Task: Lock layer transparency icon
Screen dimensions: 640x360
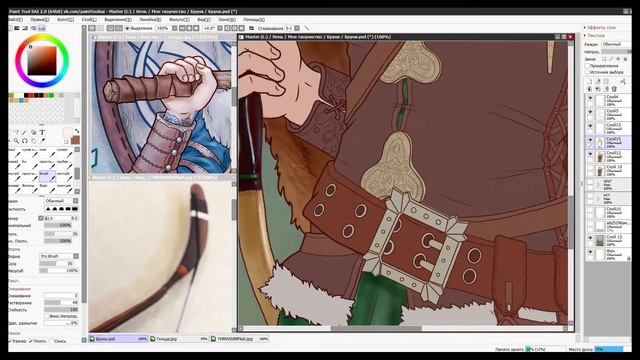Action: pos(604,59)
